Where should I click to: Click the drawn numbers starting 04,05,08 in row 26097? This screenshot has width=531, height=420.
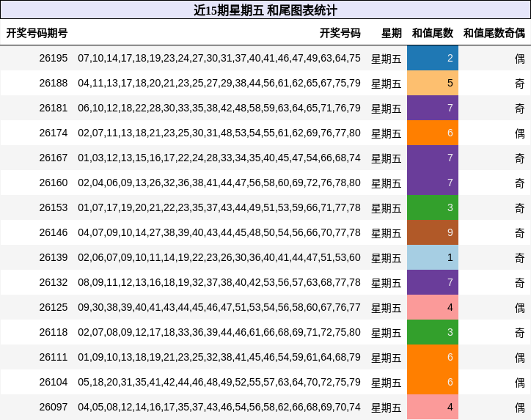coord(219,407)
